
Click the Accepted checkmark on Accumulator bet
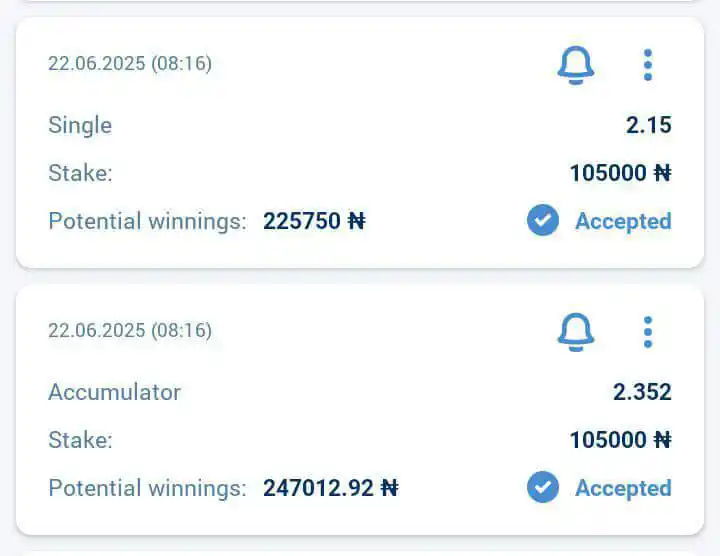coord(543,487)
